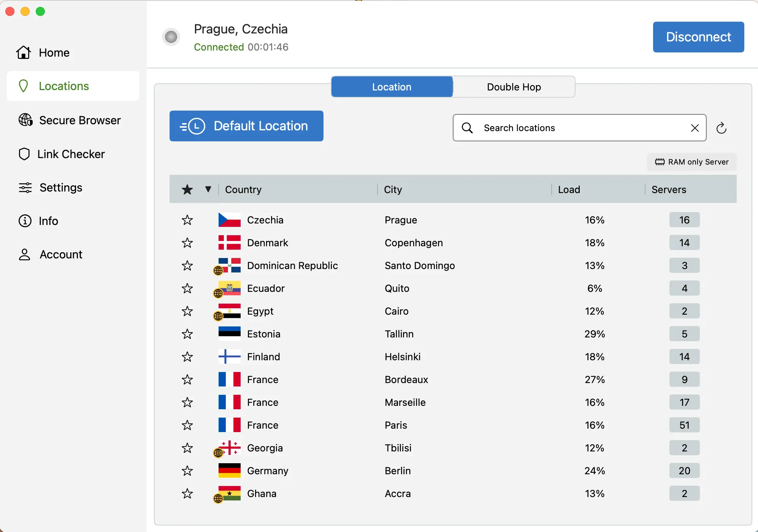Expand the favorites filter dropdown arrow

click(x=208, y=189)
